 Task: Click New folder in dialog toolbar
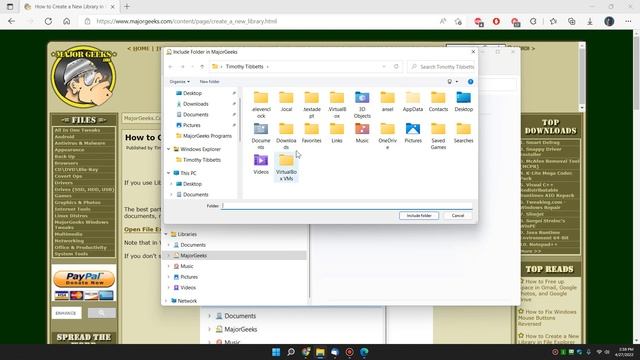tap(209, 82)
